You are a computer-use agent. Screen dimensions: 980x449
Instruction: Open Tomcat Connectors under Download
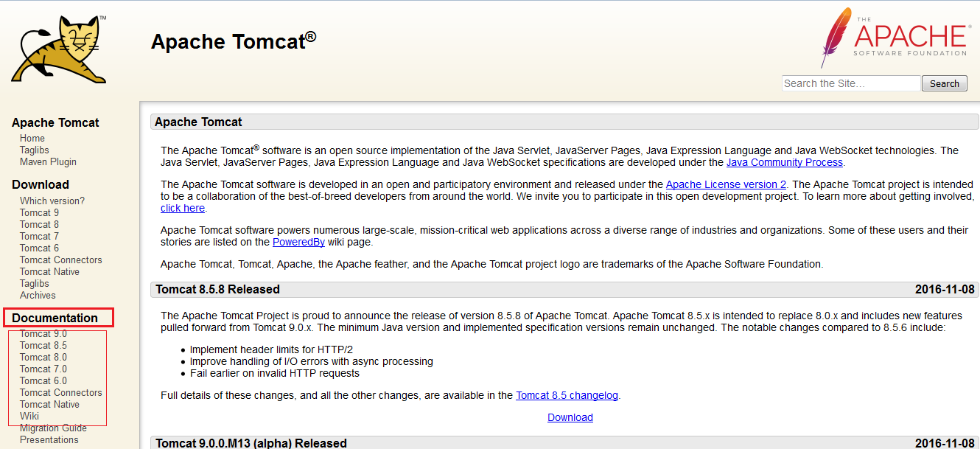[x=61, y=260]
